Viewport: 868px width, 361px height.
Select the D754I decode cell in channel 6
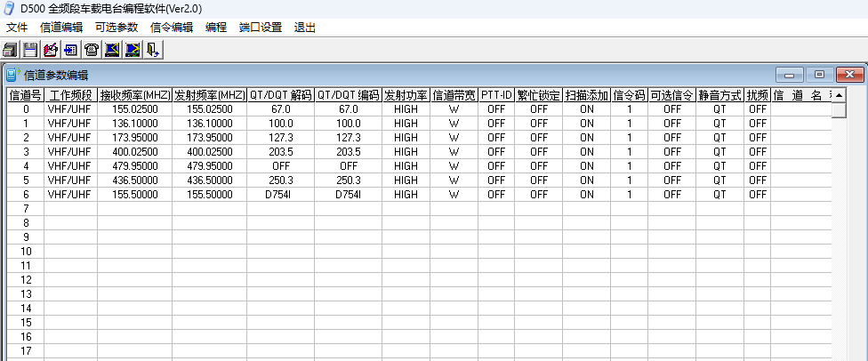coord(280,195)
